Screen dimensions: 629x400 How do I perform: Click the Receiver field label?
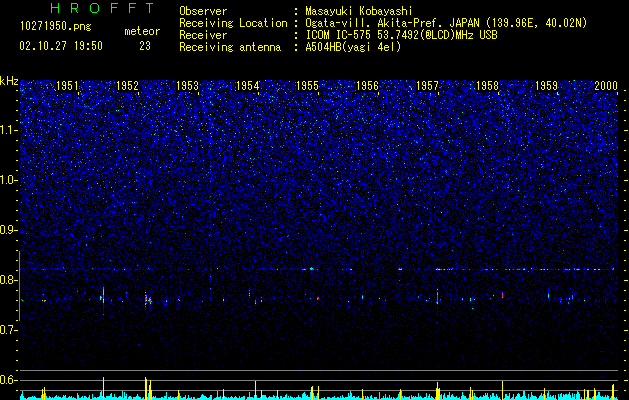point(203,35)
